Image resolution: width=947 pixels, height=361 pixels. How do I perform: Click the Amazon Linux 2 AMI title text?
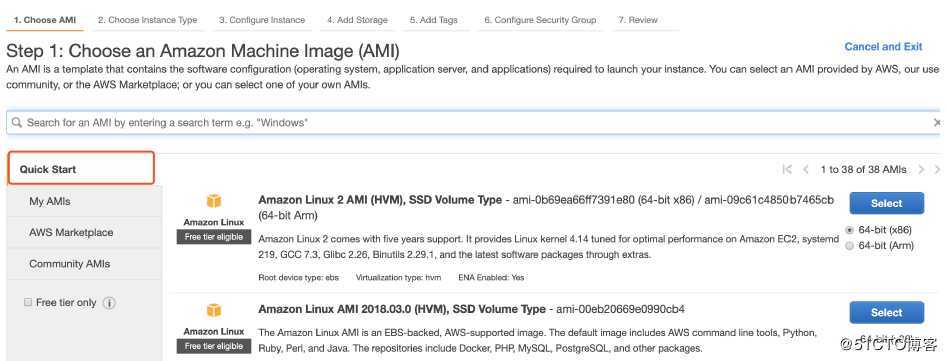point(380,200)
